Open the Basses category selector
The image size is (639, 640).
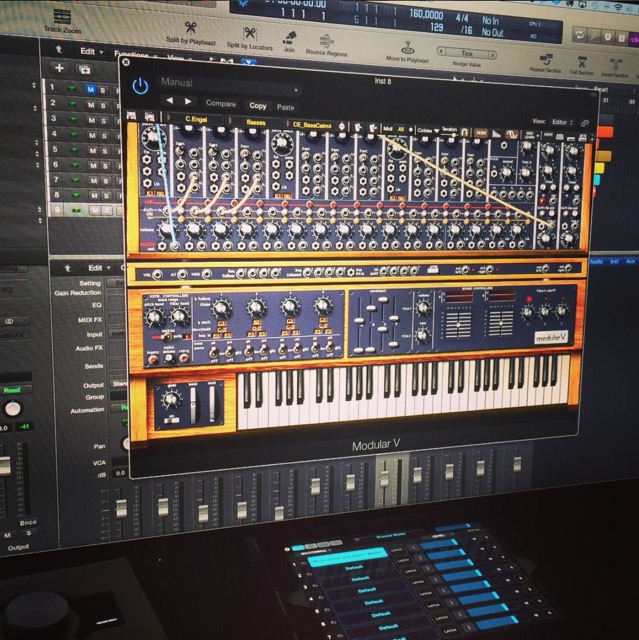[256, 122]
